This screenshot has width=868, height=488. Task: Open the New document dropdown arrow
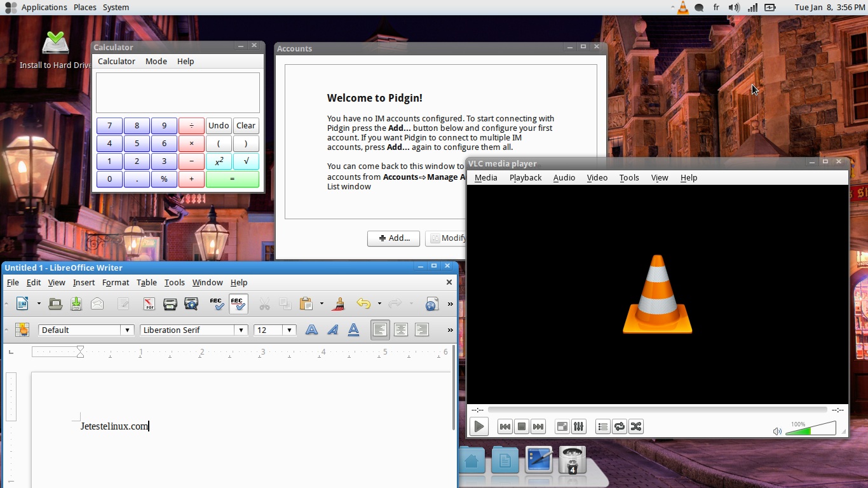(x=38, y=304)
